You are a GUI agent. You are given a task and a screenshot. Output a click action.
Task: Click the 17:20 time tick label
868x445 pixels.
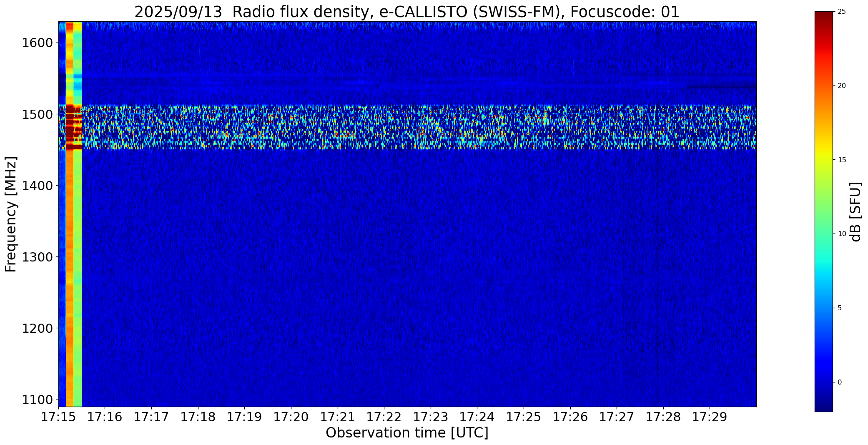(x=291, y=417)
